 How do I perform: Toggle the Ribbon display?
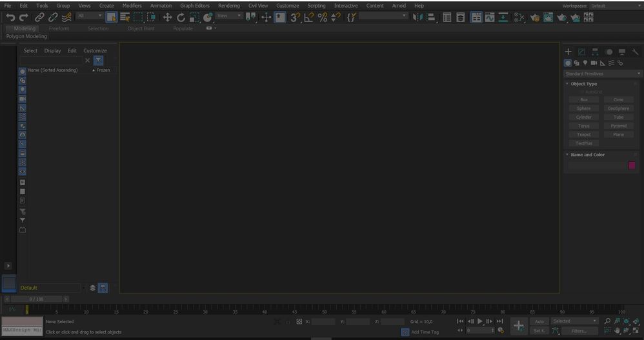(476, 17)
